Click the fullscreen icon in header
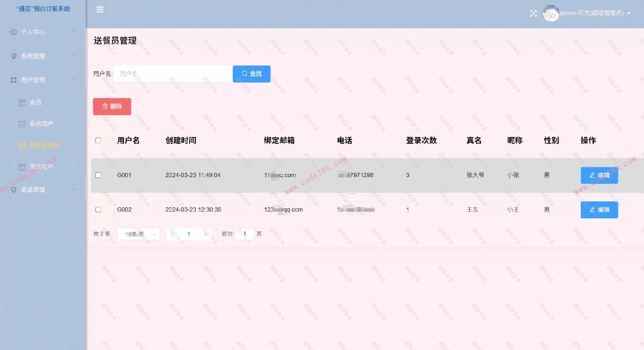 pyautogui.click(x=533, y=13)
